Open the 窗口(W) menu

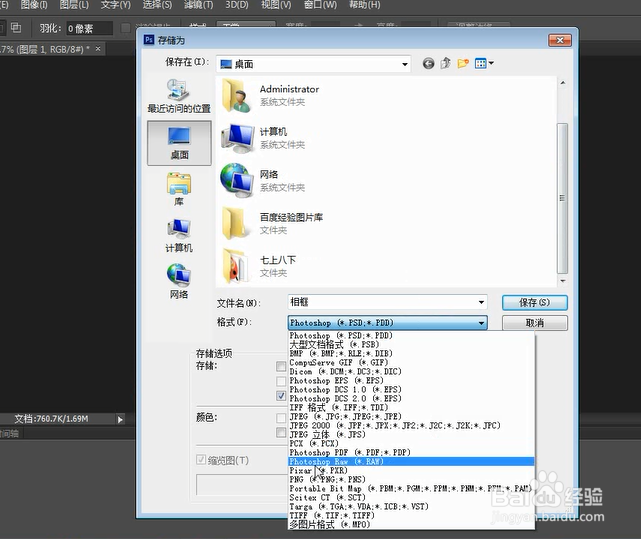click(x=320, y=4)
